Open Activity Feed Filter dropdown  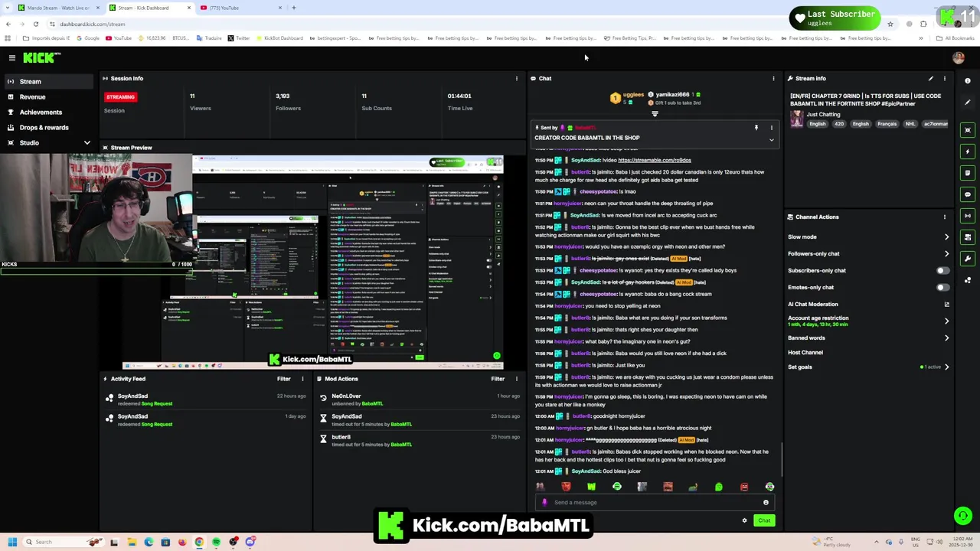(x=283, y=379)
